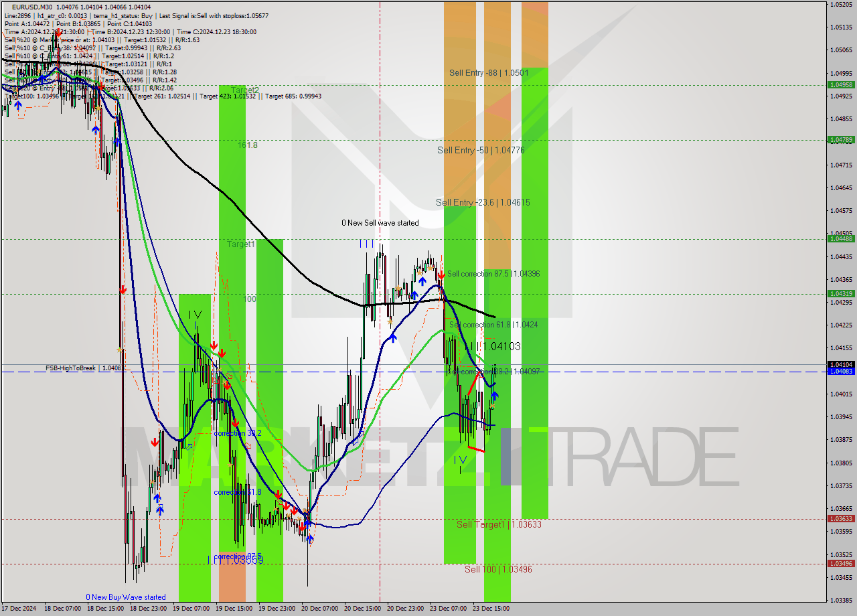The image size is (857, 616).
Task: Select the 'Target1' label on green bar
Action: click(240, 244)
